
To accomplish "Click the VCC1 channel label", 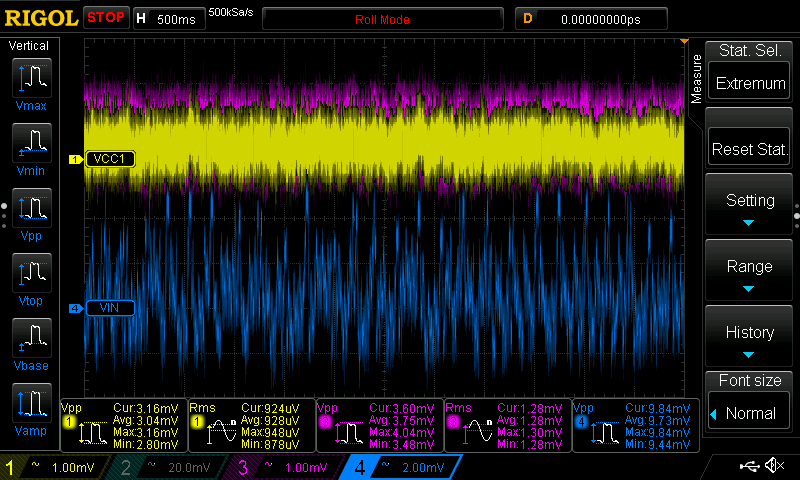I will point(110,159).
